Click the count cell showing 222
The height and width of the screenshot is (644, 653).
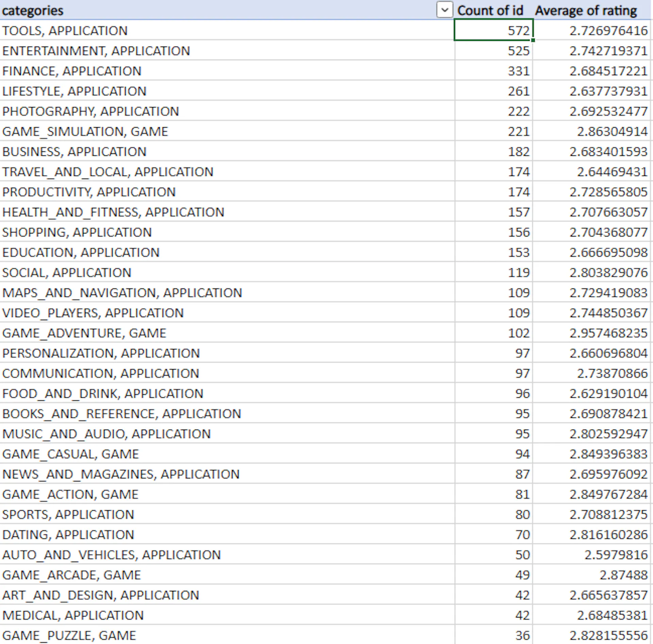pyautogui.click(x=493, y=111)
